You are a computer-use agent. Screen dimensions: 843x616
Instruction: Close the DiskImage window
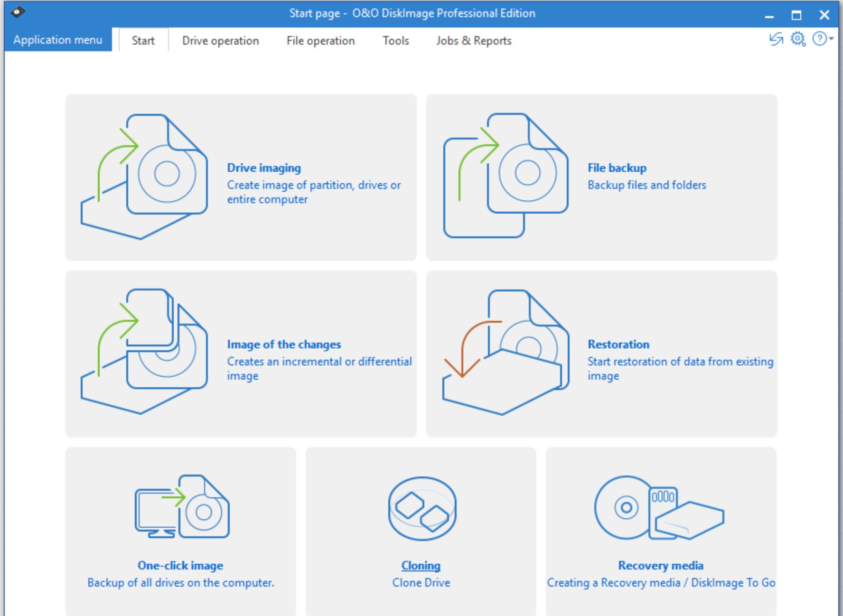pyautogui.click(x=824, y=15)
